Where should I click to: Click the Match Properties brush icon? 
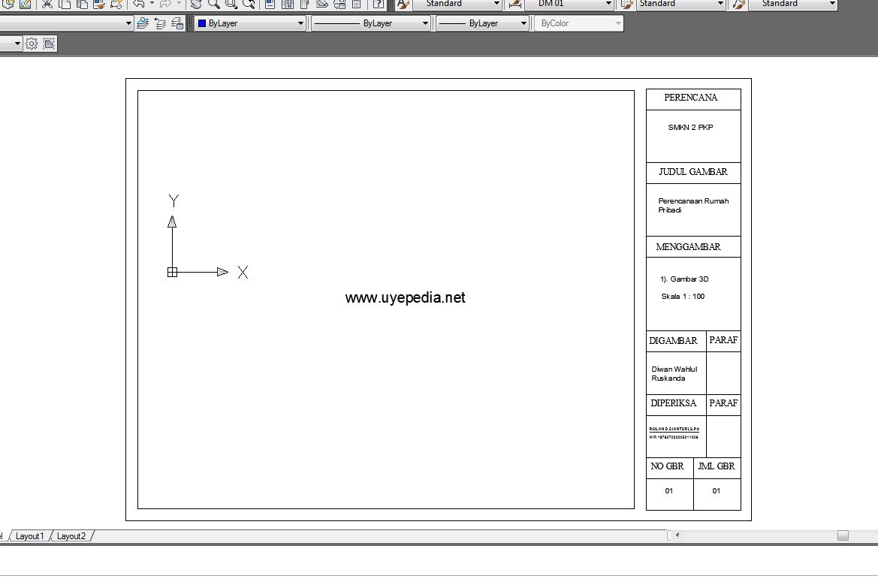[x=99, y=4]
